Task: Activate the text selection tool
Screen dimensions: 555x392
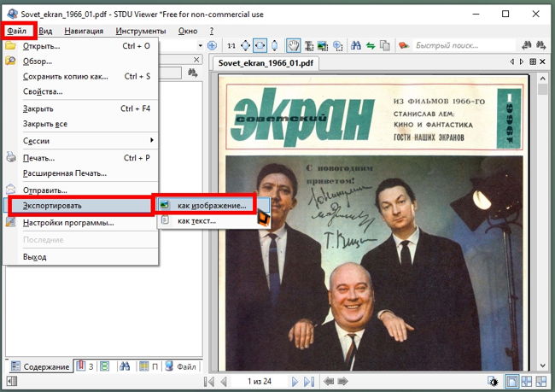Action: tap(308, 45)
